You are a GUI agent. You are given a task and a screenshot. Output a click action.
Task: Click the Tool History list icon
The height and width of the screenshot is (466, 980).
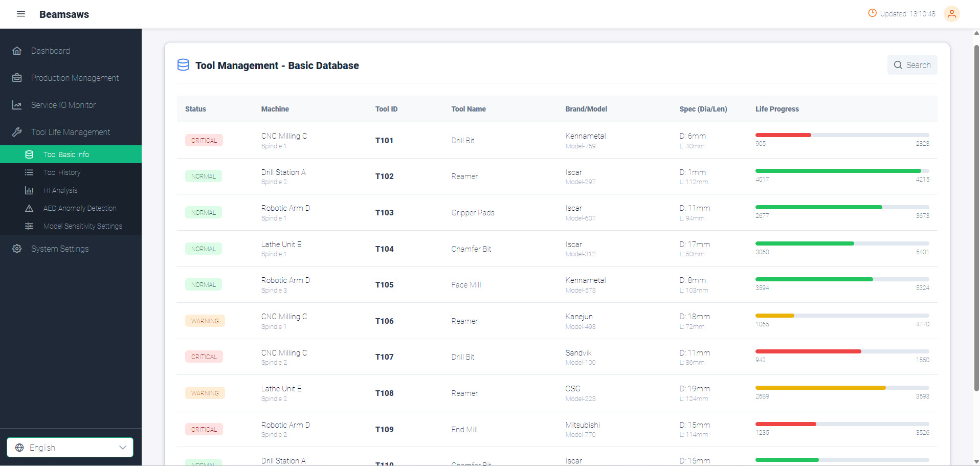[29, 172]
